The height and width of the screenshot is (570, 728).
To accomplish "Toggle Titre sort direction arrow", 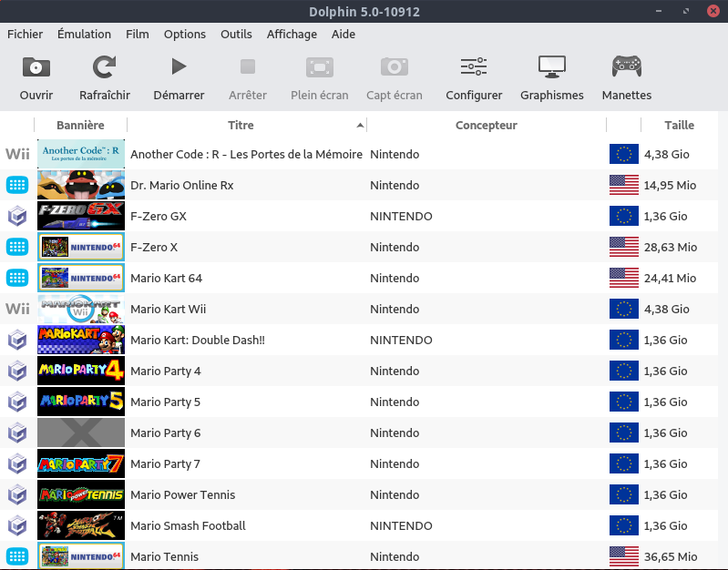I will [x=360, y=126].
